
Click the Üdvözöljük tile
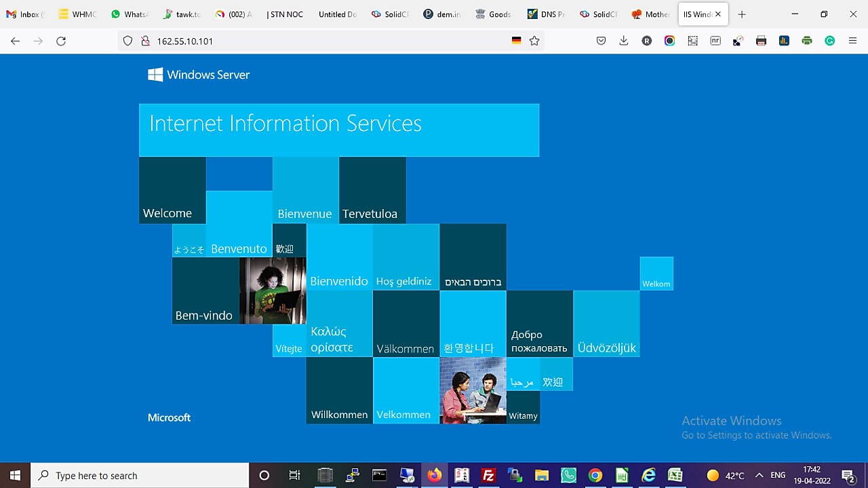click(x=606, y=324)
